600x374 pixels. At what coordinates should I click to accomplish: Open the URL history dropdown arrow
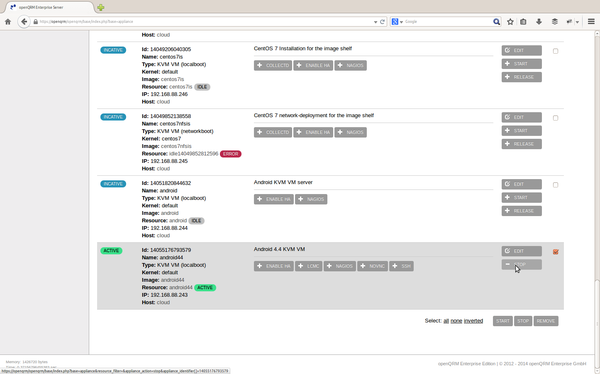click(x=375, y=22)
